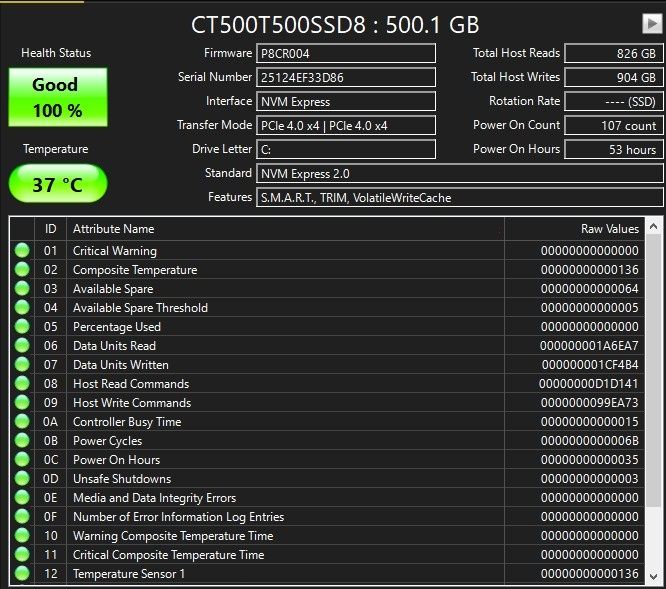
Task: Click the status dot for Percentage Used
Action: [x=22, y=327]
